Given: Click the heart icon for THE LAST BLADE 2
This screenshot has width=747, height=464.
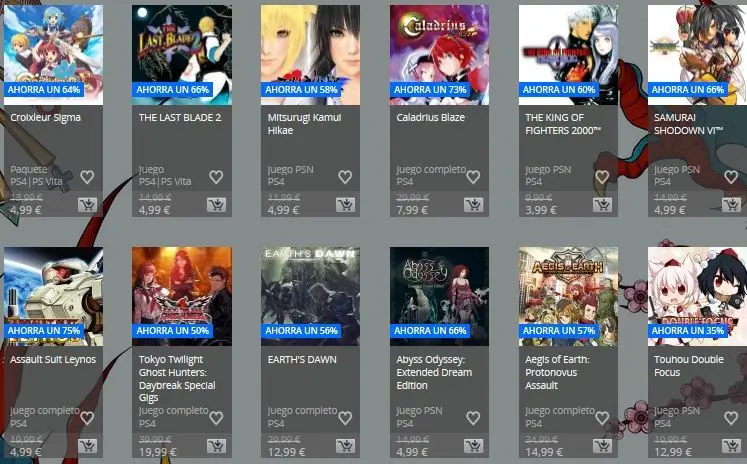Looking at the screenshot, I should pos(216,177).
